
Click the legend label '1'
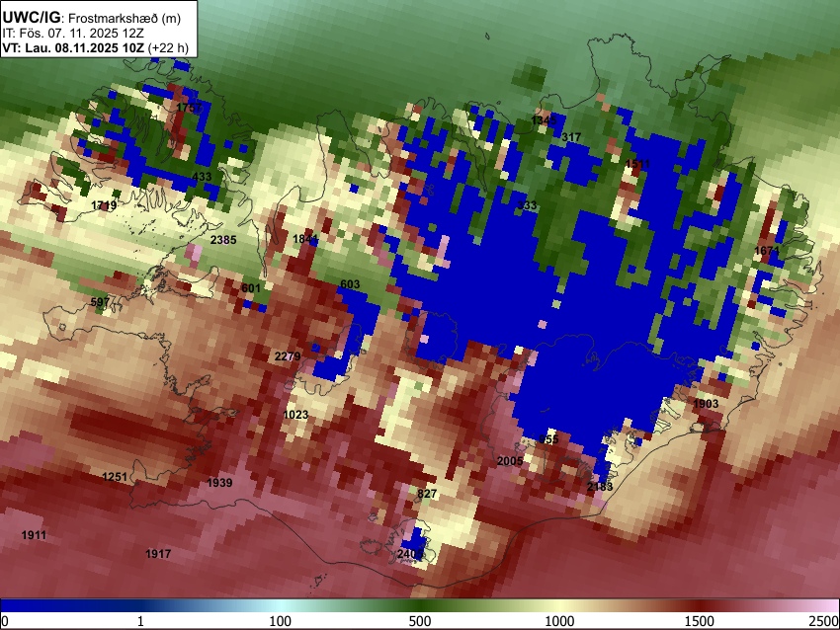tap(140, 621)
